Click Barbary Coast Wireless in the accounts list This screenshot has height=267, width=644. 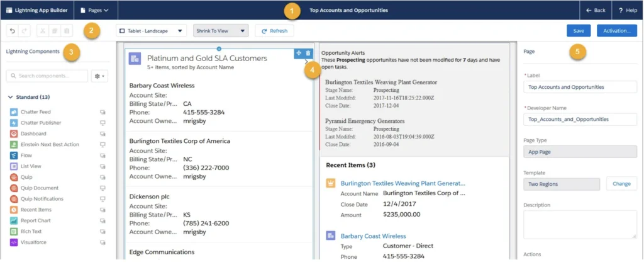[x=162, y=86]
